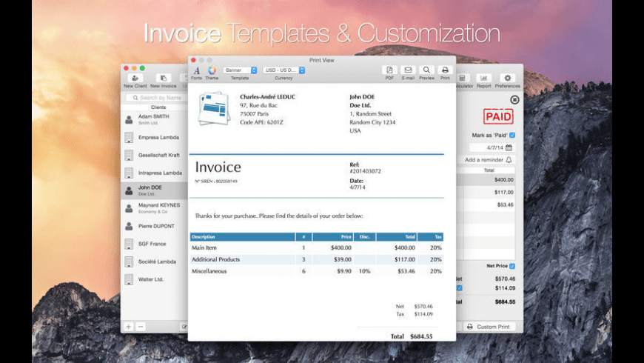
Task: Select client Empresa Lambda
Action: pos(155,137)
